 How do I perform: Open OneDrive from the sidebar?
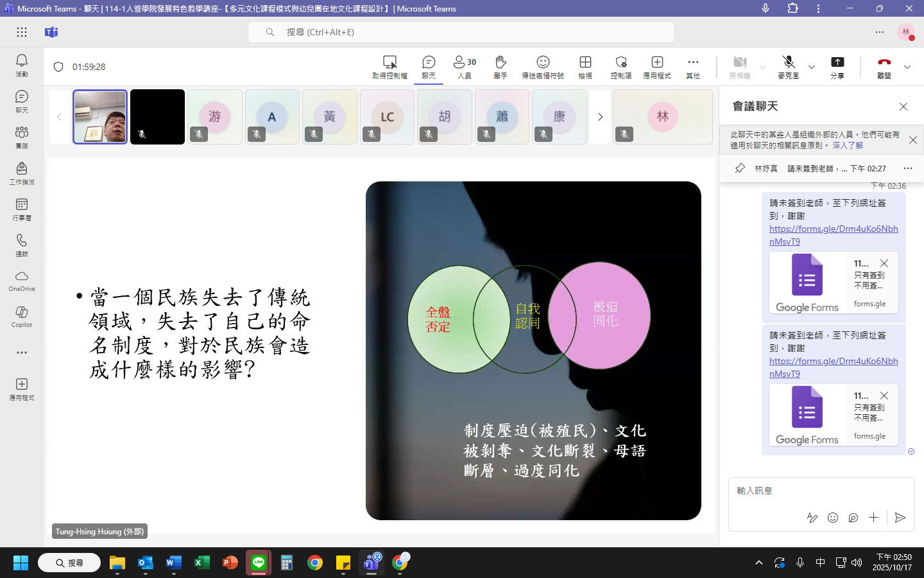(x=22, y=281)
